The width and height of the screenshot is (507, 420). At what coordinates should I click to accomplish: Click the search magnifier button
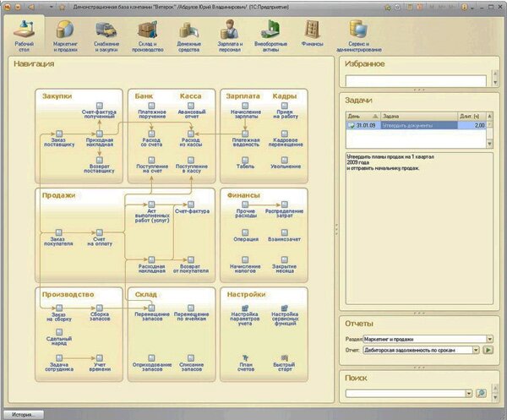(481, 394)
